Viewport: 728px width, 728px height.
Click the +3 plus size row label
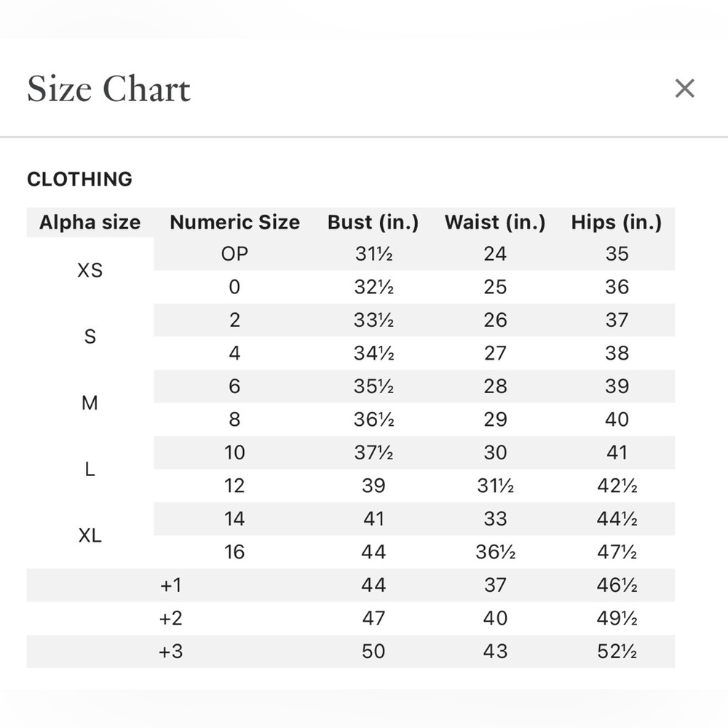(170, 652)
